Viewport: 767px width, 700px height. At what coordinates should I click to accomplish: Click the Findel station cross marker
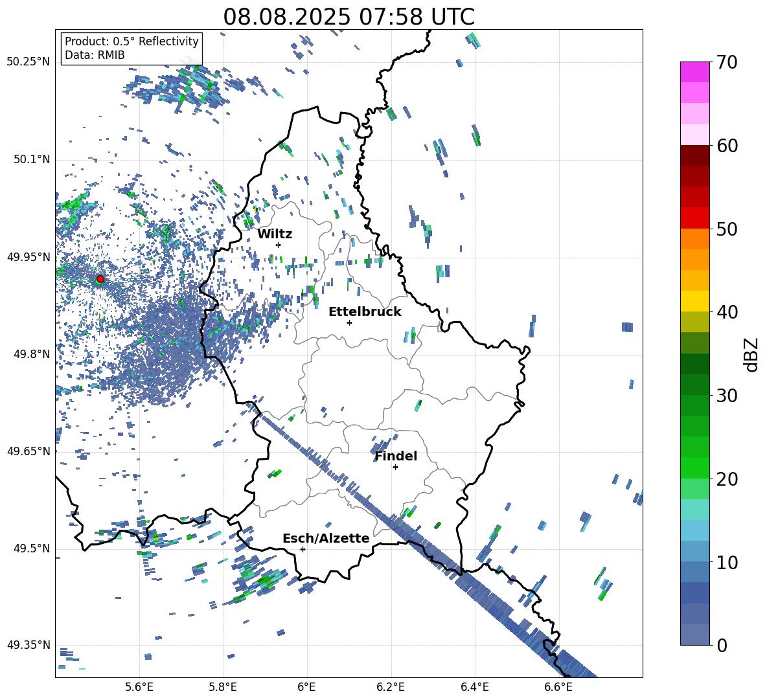(x=395, y=468)
